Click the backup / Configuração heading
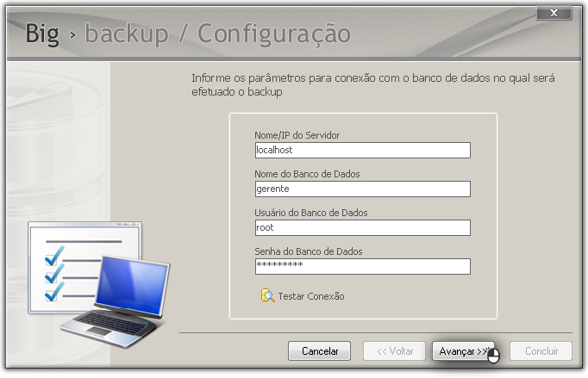Image resolution: width=588 pixels, height=378 pixels. tap(217, 35)
